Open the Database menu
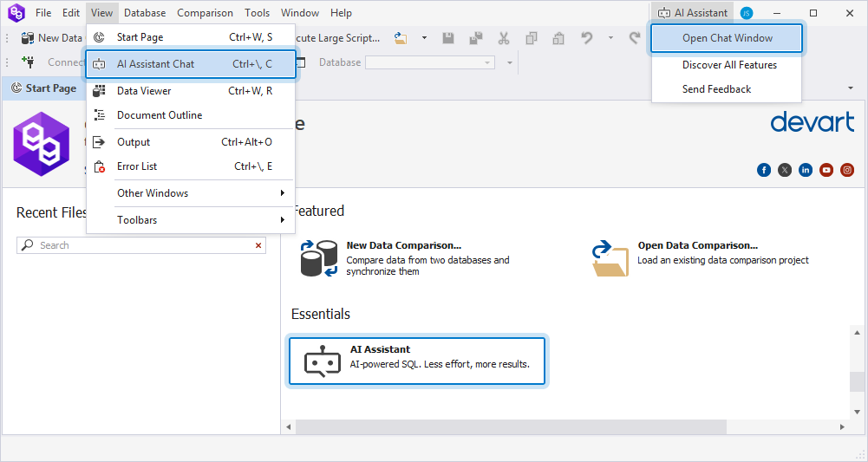The height and width of the screenshot is (462, 868). coord(145,13)
